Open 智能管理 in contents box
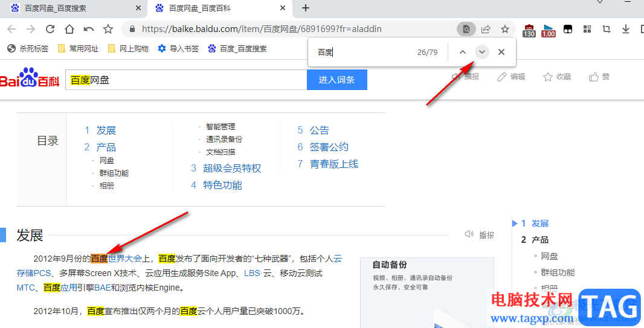This screenshot has height=328, width=644. [x=221, y=127]
